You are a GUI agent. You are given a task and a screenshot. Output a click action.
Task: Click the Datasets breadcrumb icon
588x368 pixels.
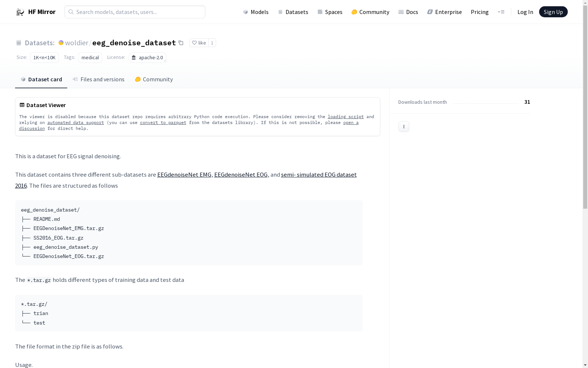19,43
